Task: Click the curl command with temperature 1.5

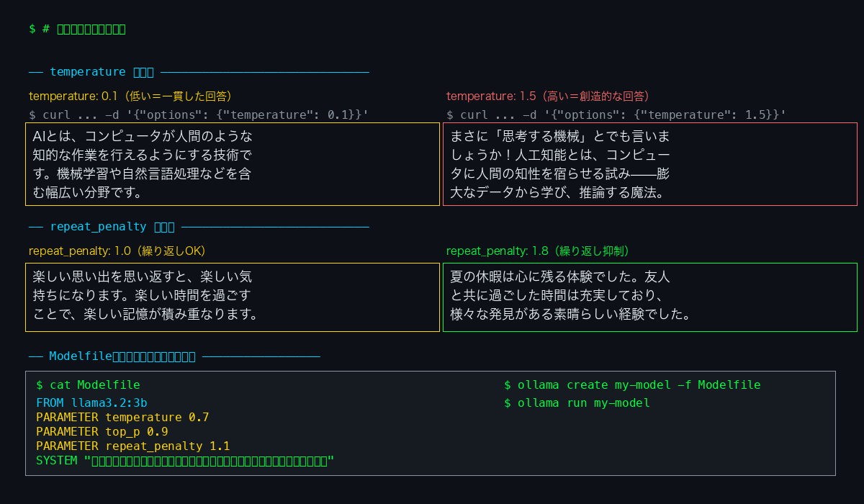Action: (616, 114)
